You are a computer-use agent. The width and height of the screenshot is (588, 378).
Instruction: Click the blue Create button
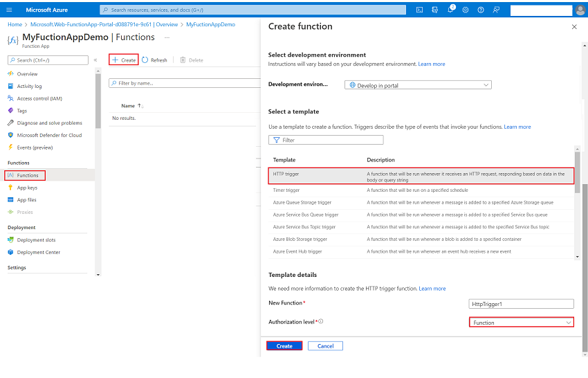(x=284, y=346)
